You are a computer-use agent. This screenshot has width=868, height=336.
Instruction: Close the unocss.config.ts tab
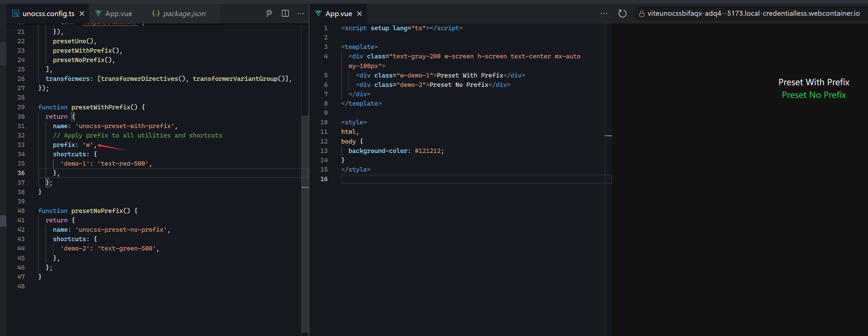82,13
